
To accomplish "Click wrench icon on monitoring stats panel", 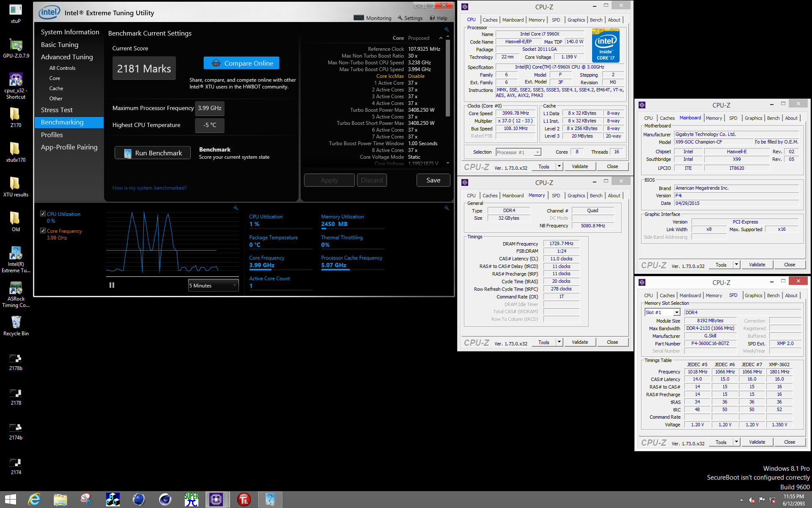I will coord(447,208).
